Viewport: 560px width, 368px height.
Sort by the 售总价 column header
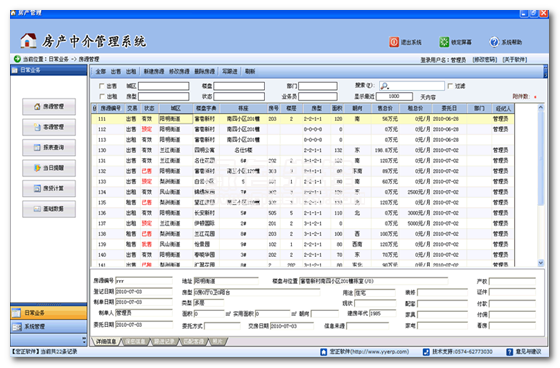385,108
